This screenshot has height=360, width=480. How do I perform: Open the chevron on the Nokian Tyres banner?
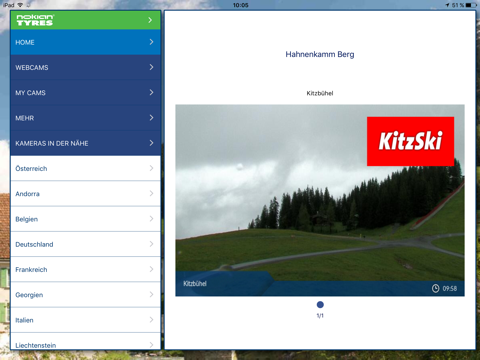150,20
